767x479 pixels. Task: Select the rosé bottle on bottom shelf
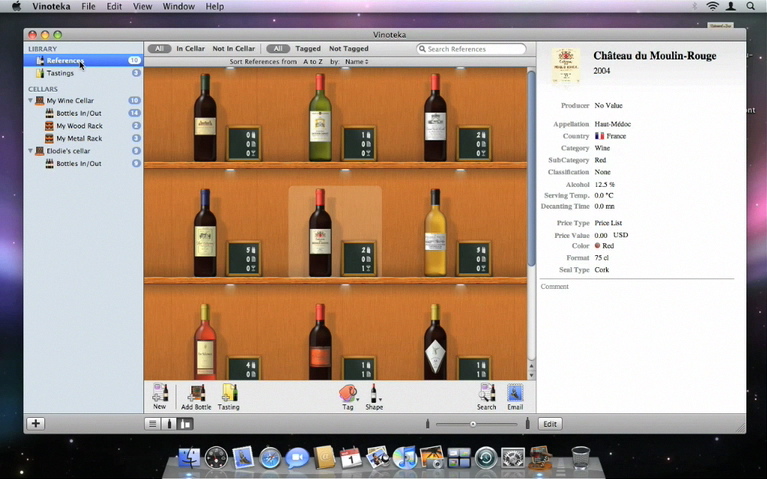(205, 342)
